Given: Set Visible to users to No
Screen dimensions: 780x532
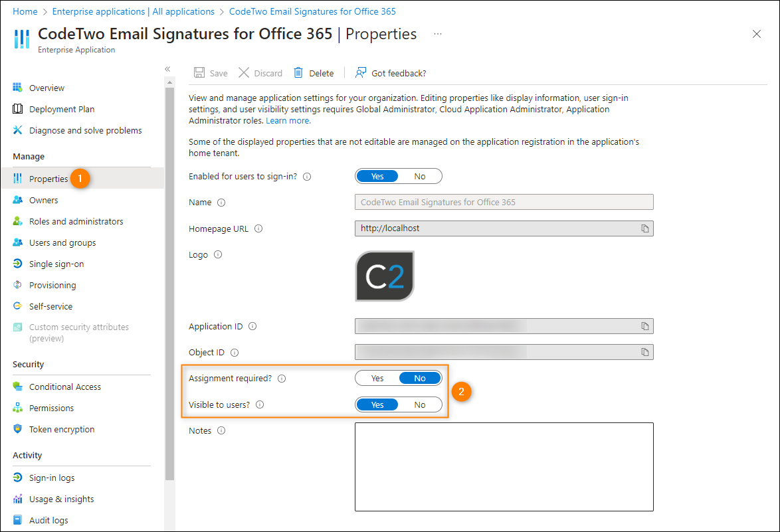Looking at the screenshot, I should (x=420, y=404).
